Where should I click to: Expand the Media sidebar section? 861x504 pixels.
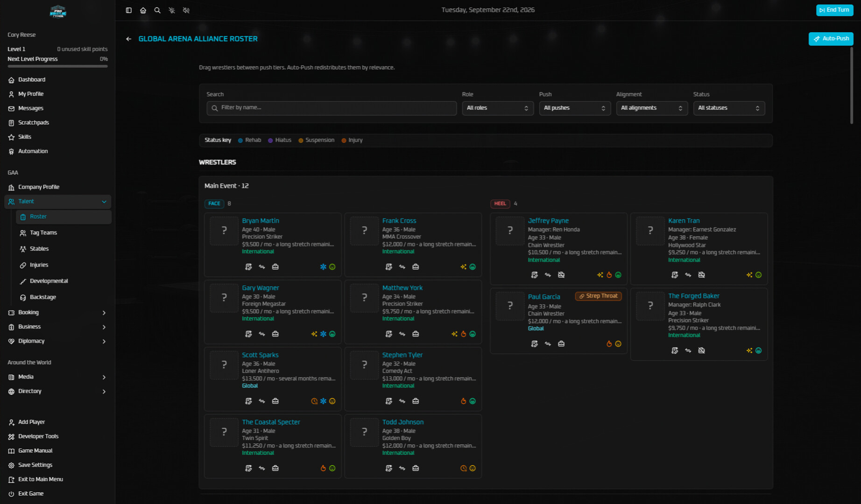coord(58,377)
